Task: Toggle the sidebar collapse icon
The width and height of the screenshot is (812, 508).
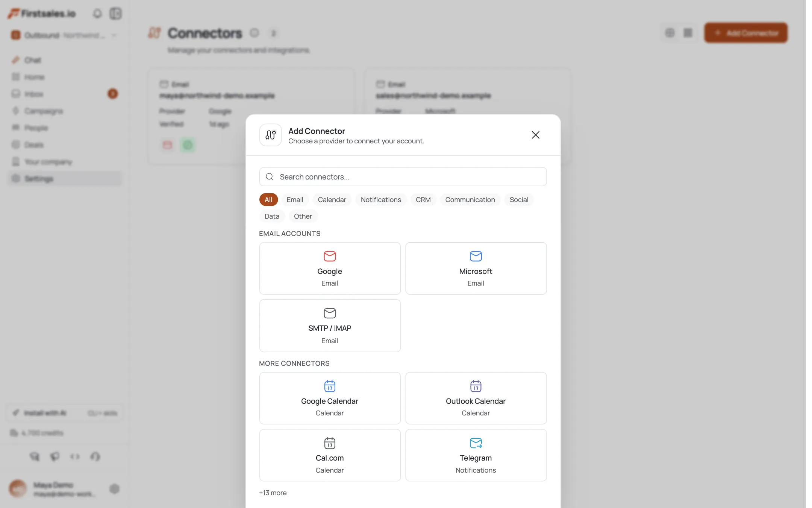Action: click(115, 14)
